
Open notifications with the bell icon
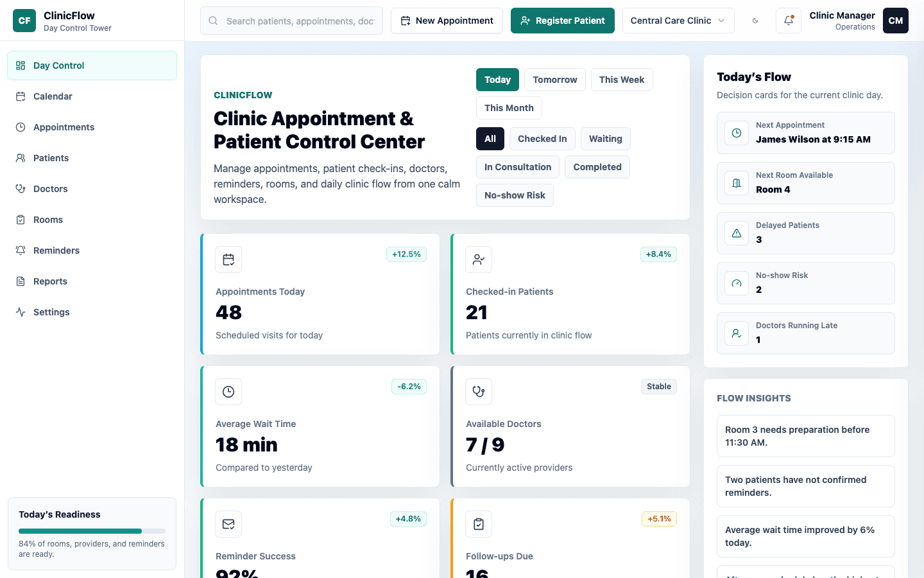[789, 21]
